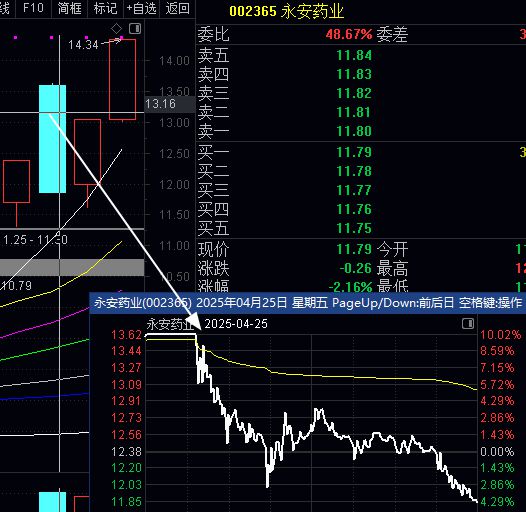
Task: Click the intraday popup title bar 永安药业(002365)
Action: pos(308,303)
